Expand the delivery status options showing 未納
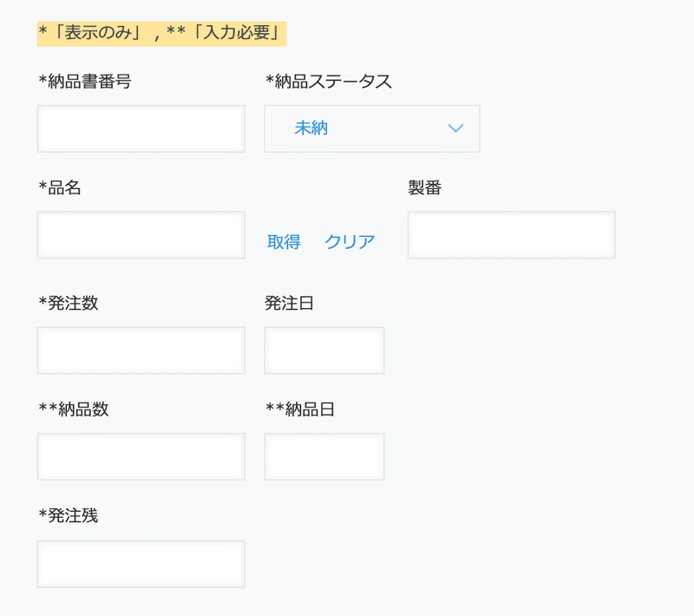Image resolution: width=694 pixels, height=616 pixels. 371,128
